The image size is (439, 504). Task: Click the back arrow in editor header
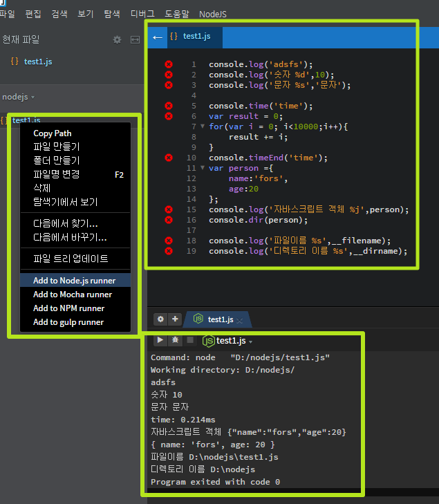(x=158, y=37)
